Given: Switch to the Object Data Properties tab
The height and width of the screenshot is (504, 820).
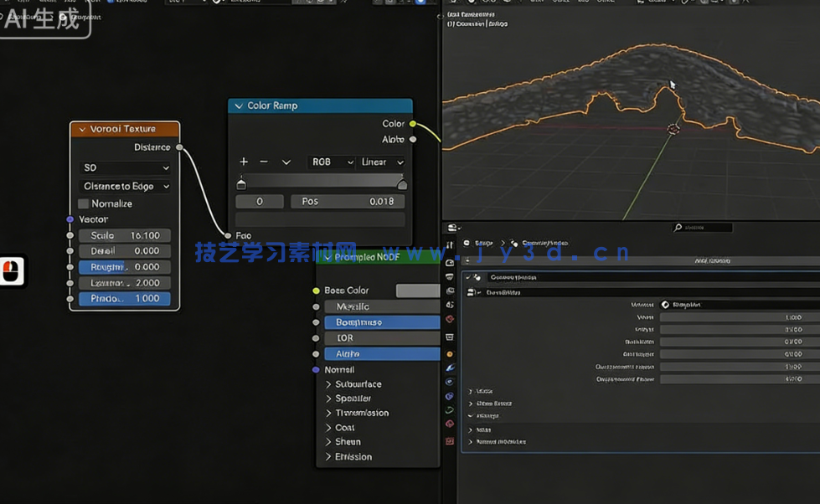Looking at the screenshot, I should [451, 410].
